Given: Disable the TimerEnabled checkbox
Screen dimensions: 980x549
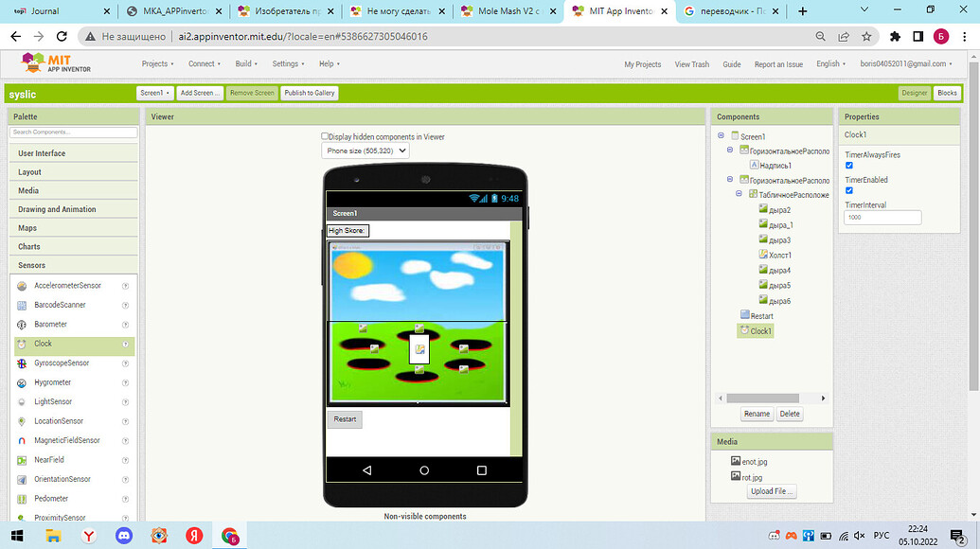Looking at the screenshot, I should click(x=849, y=190).
